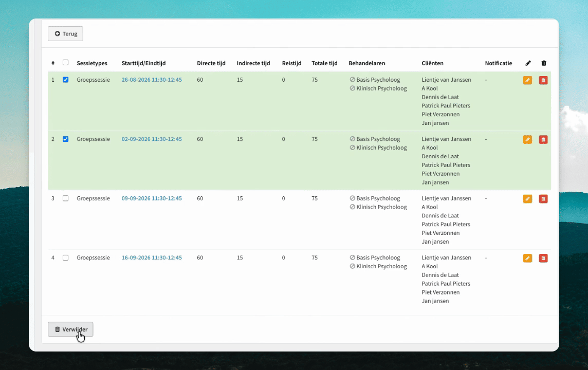Click Lientje van Janssen in row 1
Image resolution: width=588 pixels, height=370 pixels.
click(x=446, y=80)
